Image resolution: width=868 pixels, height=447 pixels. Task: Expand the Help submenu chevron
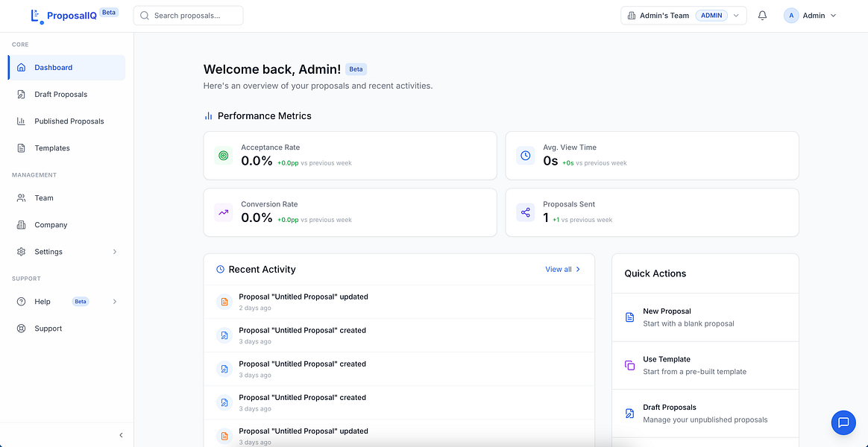point(115,302)
